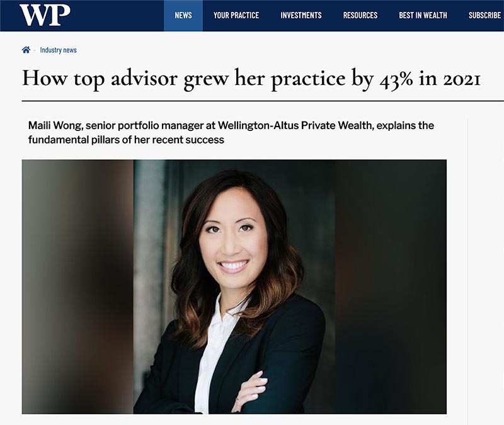The width and height of the screenshot is (504, 425).
Task: Click Wellington-Altus Private Wealth text
Action: pyautogui.click(x=295, y=125)
